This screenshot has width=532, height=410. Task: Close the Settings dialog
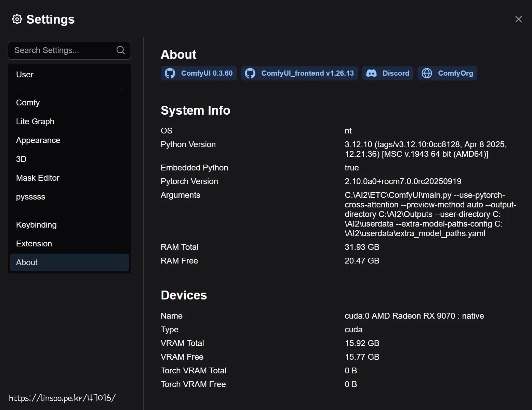[x=519, y=19]
